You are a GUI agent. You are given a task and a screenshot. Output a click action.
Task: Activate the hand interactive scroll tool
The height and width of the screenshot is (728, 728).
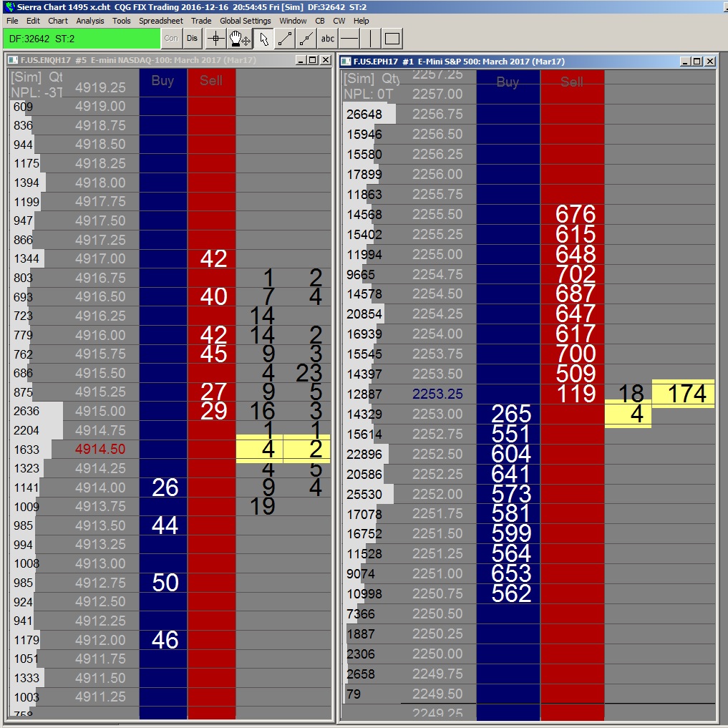(x=240, y=39)
